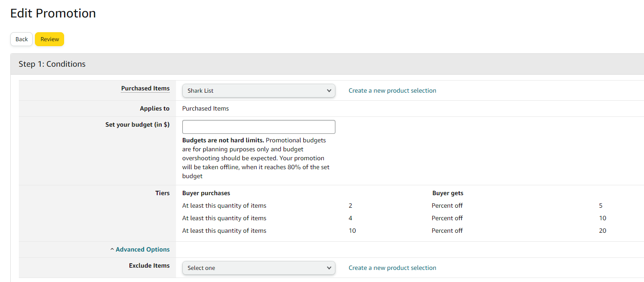Click the 'Buyer purchases' column heading
644x282 pixels.
[x=206, y=193]
